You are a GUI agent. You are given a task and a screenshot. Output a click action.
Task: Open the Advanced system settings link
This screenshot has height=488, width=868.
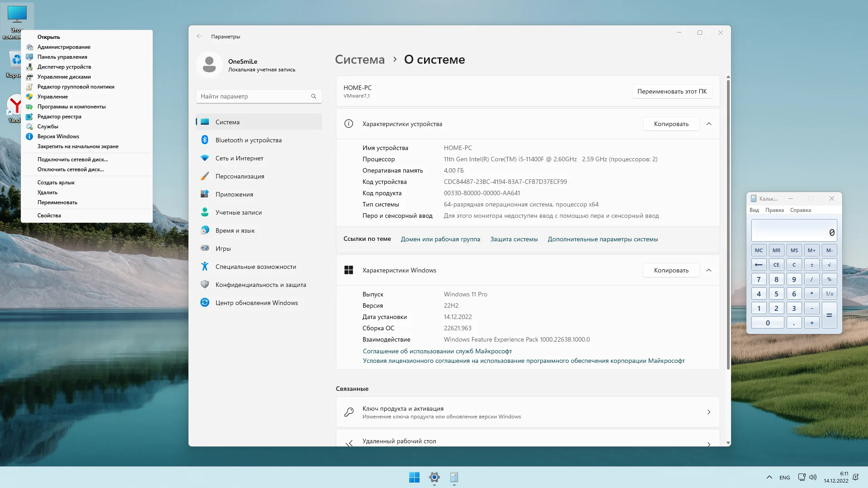(603, 239)
